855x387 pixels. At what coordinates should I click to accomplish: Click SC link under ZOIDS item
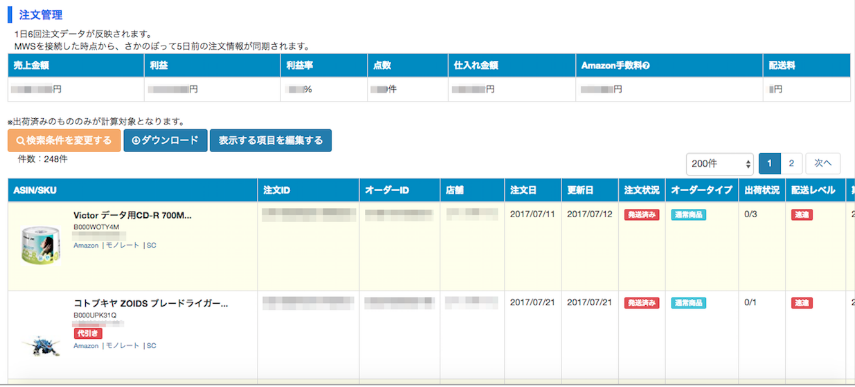coord(152,346)
